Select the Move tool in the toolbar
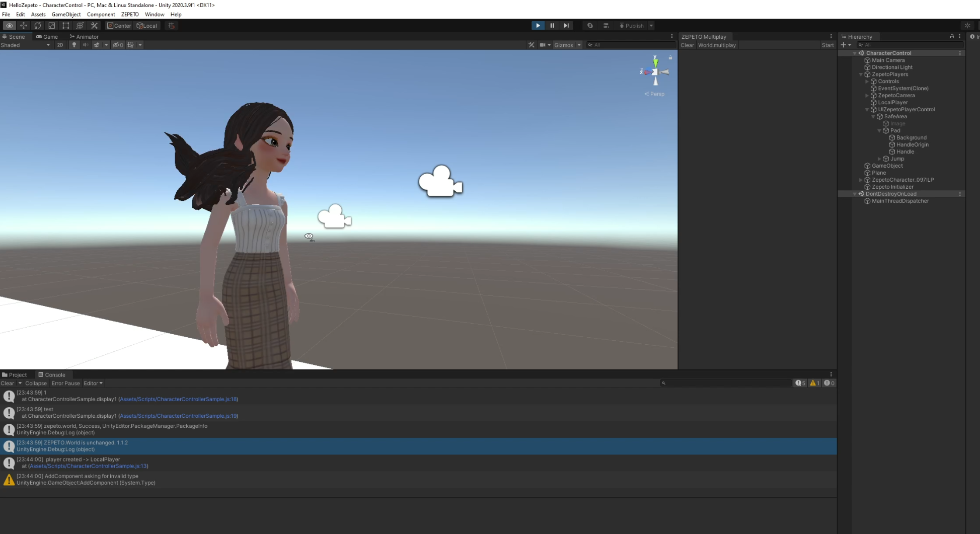This screenshot has width=980, height=534. coord(23,25)
